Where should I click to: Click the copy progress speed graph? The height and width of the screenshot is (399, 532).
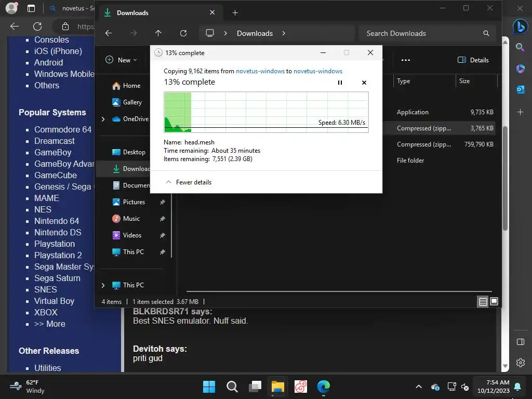tap(266, 112)
